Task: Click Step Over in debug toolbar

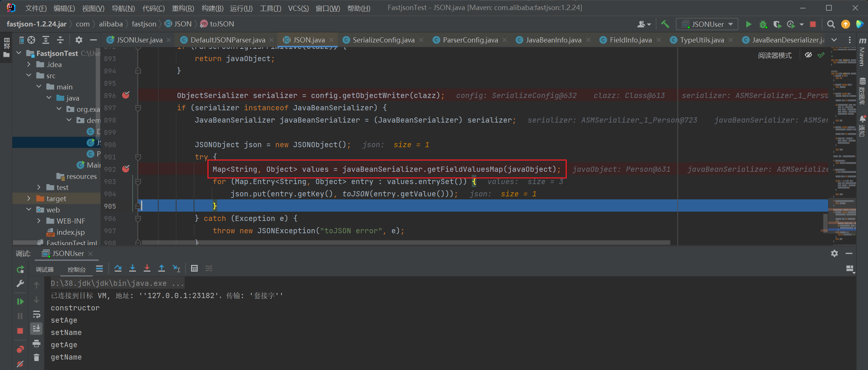Action: tap(118, 268)
